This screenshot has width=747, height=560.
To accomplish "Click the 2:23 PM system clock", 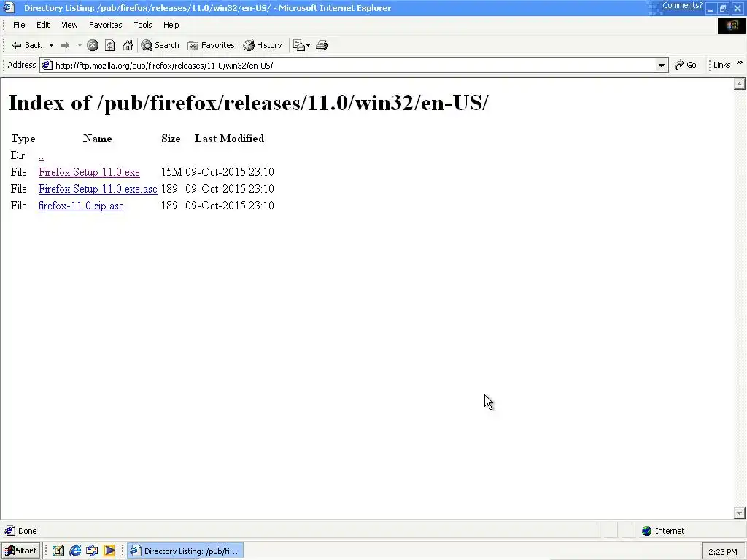I will pyautogui.click(x=723, y=552).
